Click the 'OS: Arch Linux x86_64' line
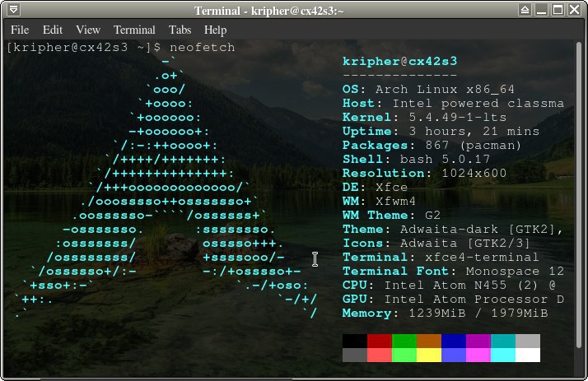Image resolution: width=588 pixels, height=381 pixels. pos(428,90)
